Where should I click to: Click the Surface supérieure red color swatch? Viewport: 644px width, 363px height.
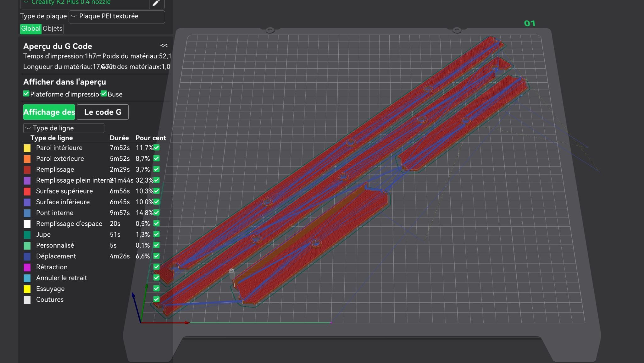[27, 191]
